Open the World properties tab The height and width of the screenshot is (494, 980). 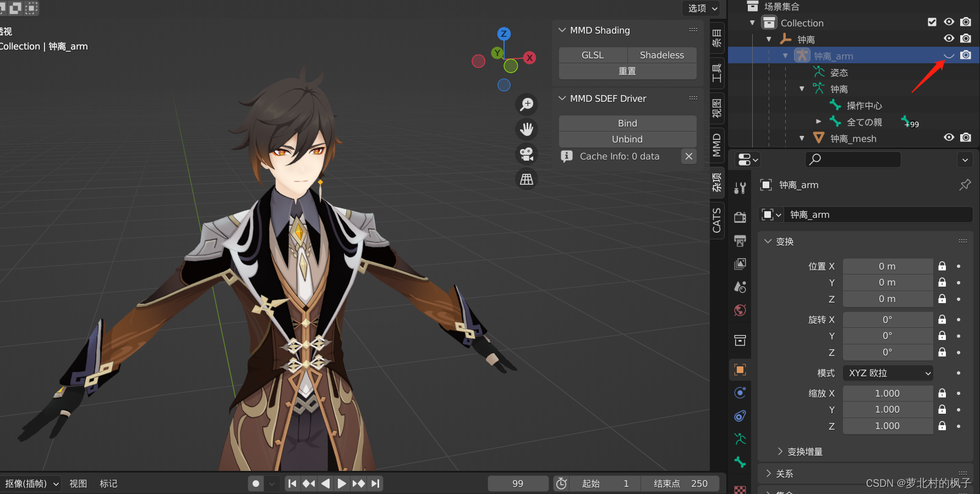(740, 310)
